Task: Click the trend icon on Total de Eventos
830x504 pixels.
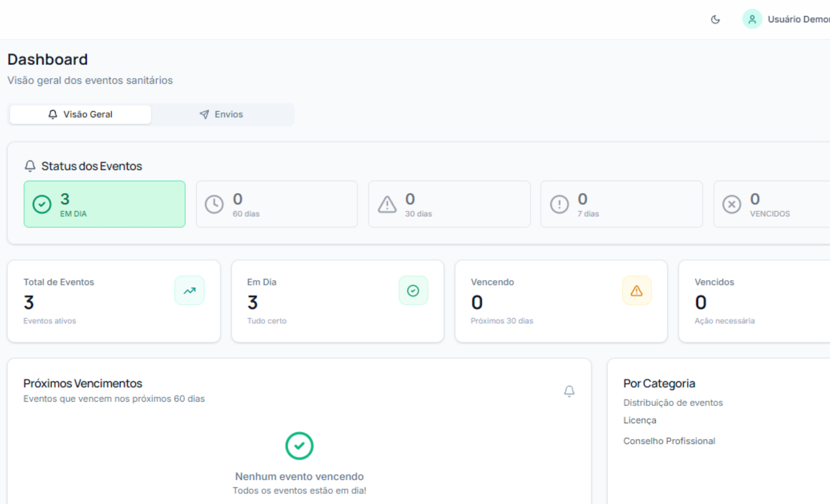Action: coord(189,290)
